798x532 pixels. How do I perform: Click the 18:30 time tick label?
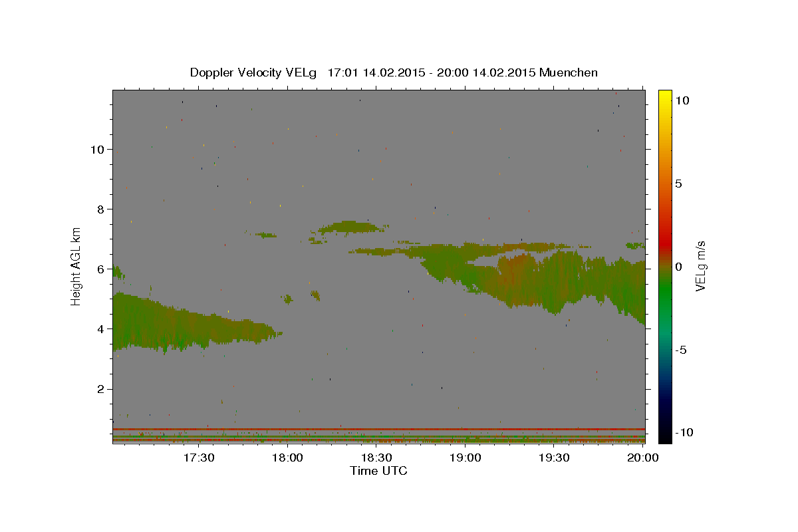click(376, 458)
